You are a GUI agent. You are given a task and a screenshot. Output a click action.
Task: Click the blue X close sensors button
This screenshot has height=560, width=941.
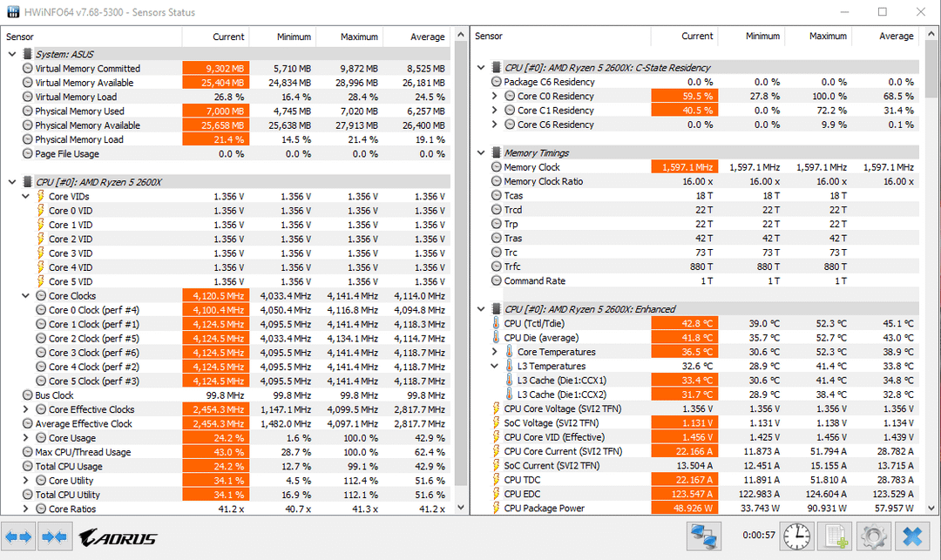point(912,536)
